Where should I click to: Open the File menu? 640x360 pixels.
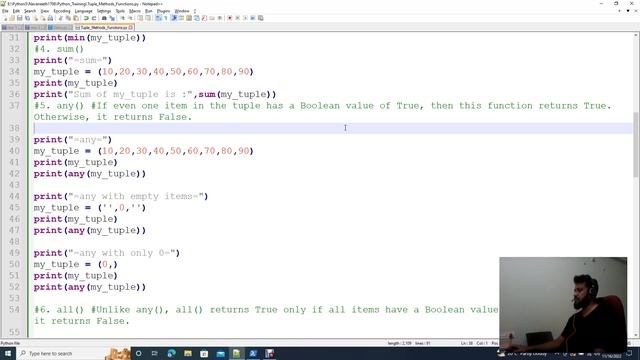(x=5, y=11)
